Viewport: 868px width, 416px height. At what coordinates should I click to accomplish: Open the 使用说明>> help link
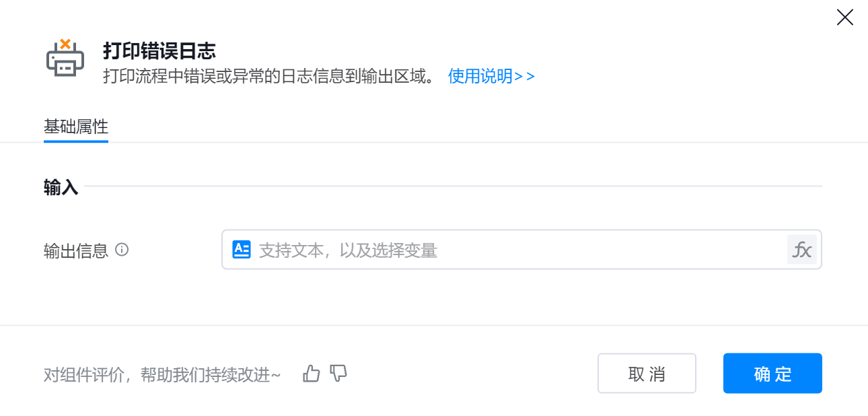coord(491,76)
